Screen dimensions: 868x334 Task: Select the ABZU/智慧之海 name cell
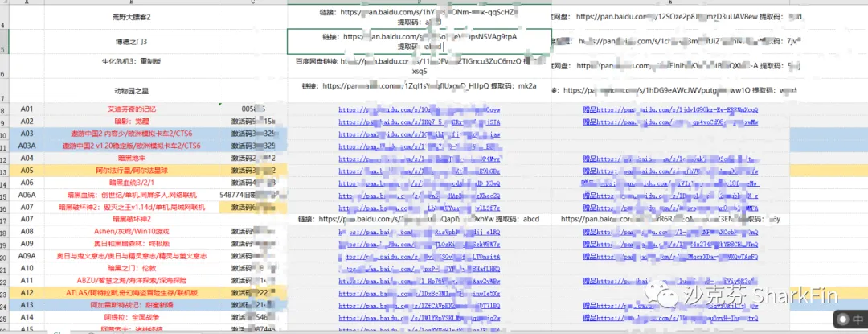131,280
